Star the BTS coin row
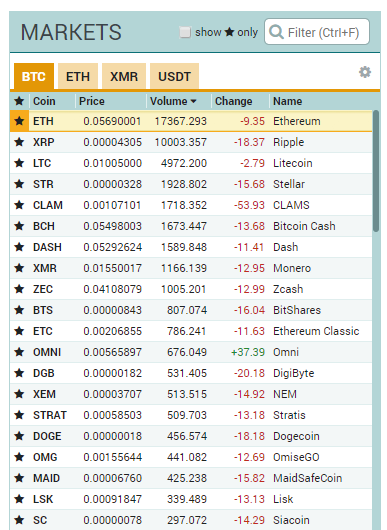 tap(19, 310)
